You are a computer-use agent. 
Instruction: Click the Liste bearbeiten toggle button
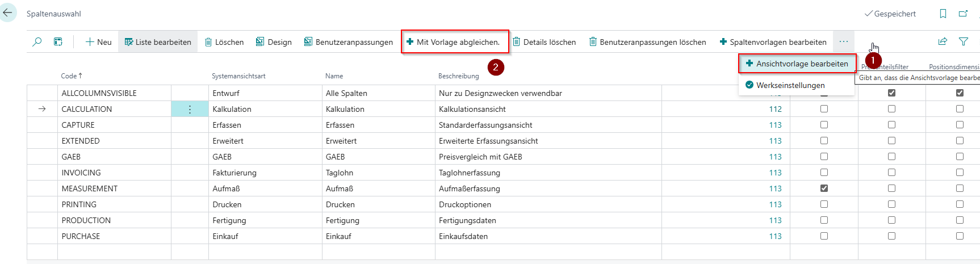click(158, 42)
